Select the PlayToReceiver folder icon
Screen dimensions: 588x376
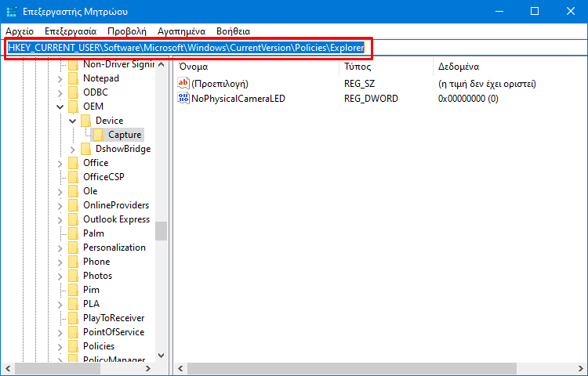pos(73,318)
